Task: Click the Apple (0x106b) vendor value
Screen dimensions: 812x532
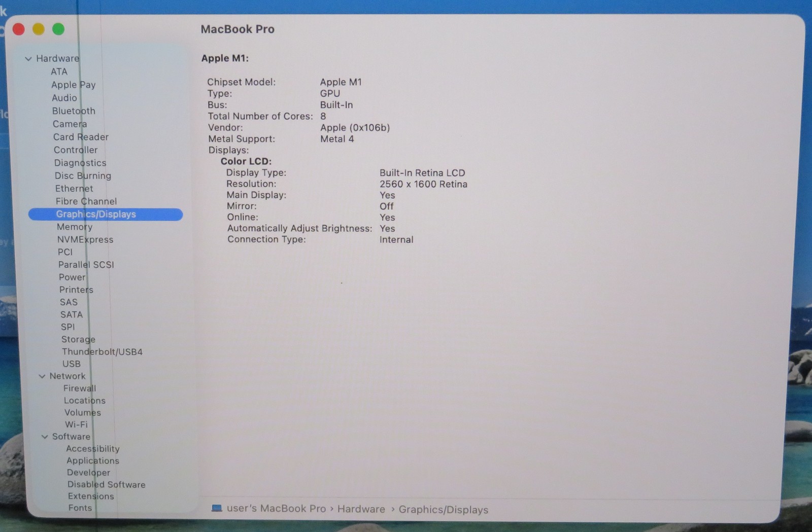Action: tap(355, 128)
